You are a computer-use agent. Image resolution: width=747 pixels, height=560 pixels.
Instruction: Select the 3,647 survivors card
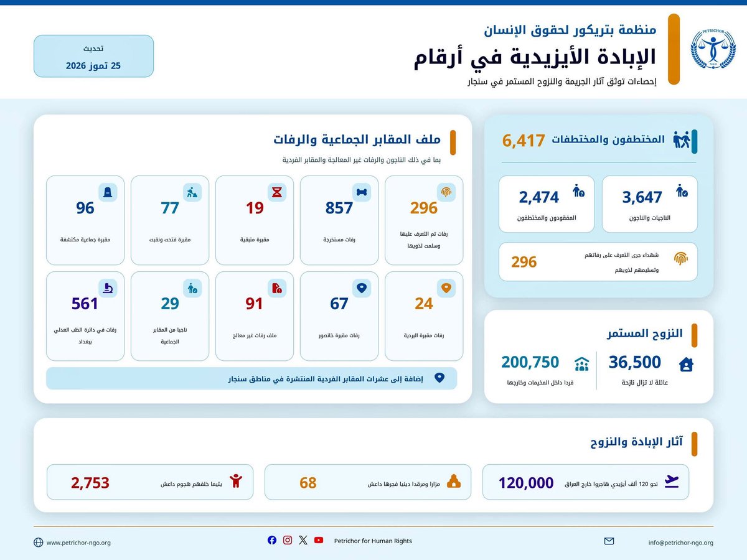click(x=651, y=204)
